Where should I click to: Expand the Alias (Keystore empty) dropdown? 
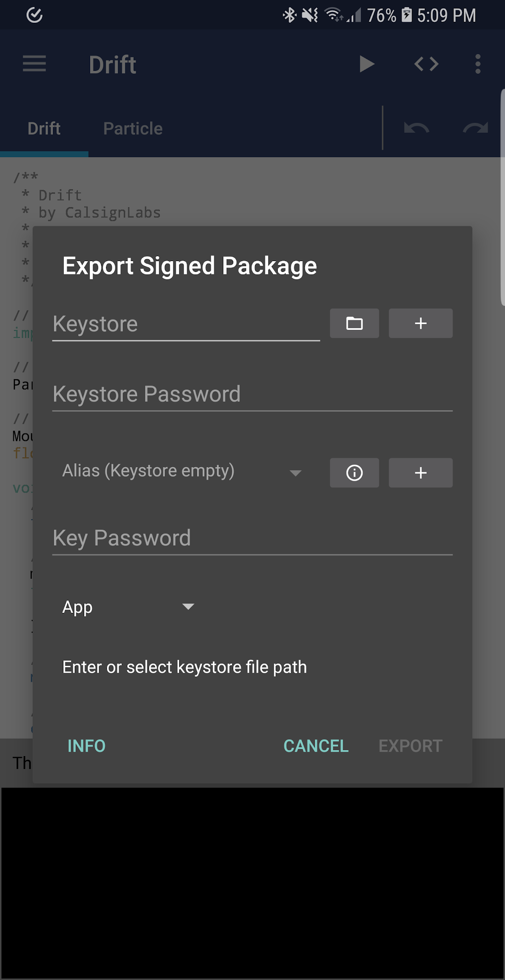point(182,471)
